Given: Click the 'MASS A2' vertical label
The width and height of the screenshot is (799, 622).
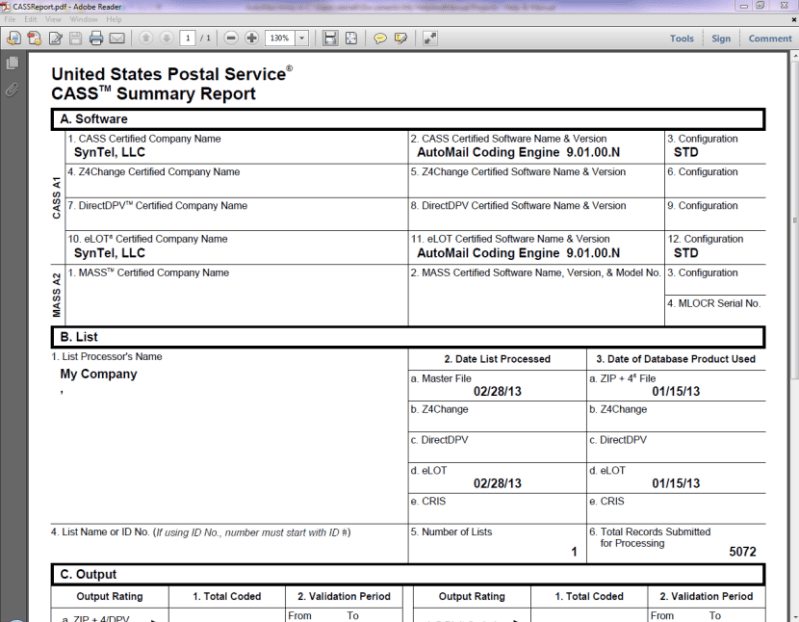Looking at the screenshot, I should (57, 295).
